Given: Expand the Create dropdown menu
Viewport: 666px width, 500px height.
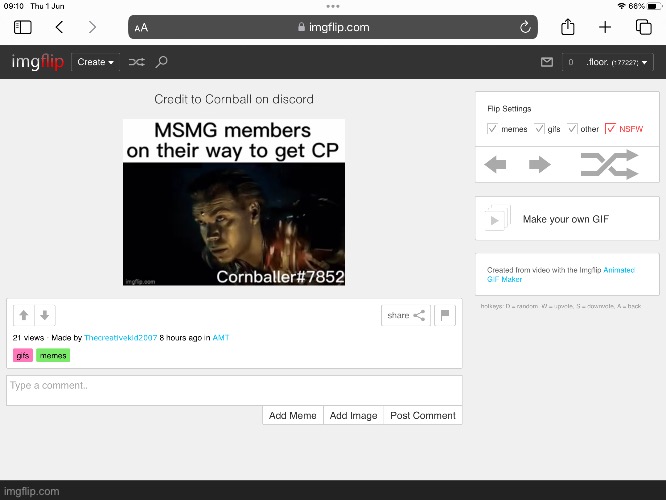Looking at the screenshot, I should tap(96, 62).
